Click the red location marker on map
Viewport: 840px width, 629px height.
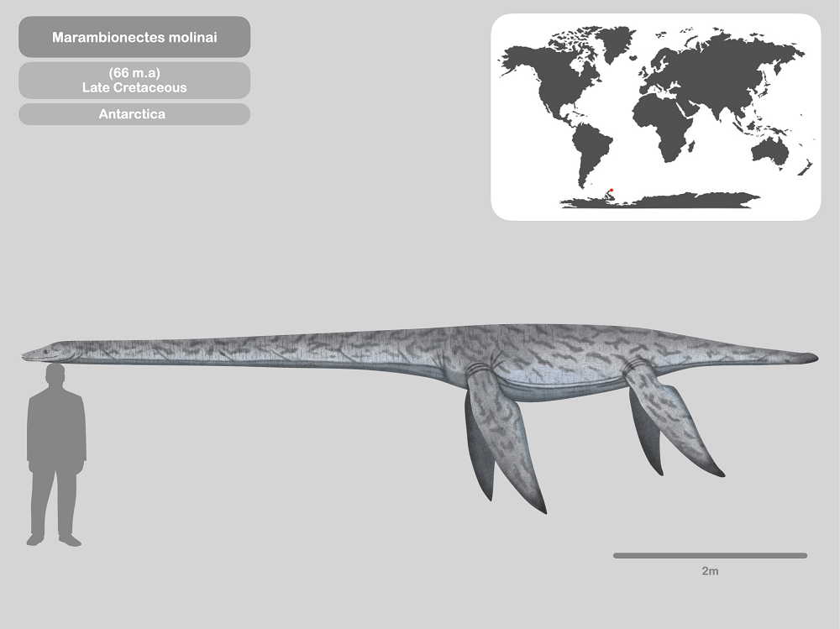pos(612,190)
